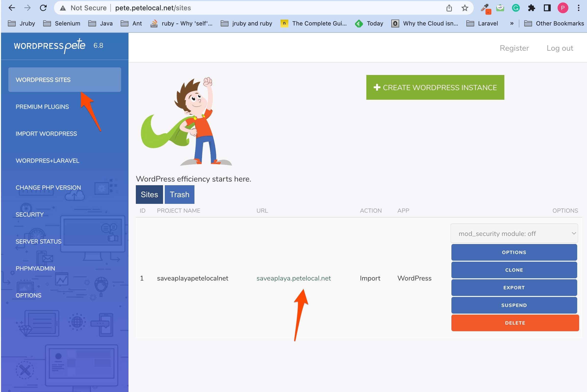587x392 pixels.
Task: Select the Sites tab
Action: [x=149, y=195]
